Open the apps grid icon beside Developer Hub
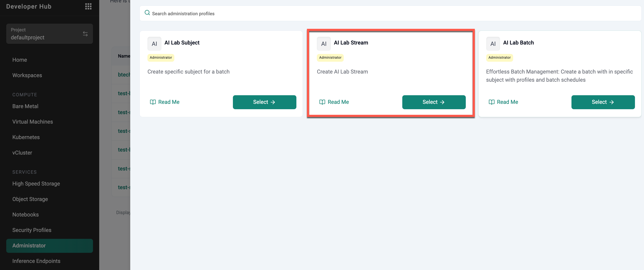This screenshot has width=644, height=270. [88, 6]
